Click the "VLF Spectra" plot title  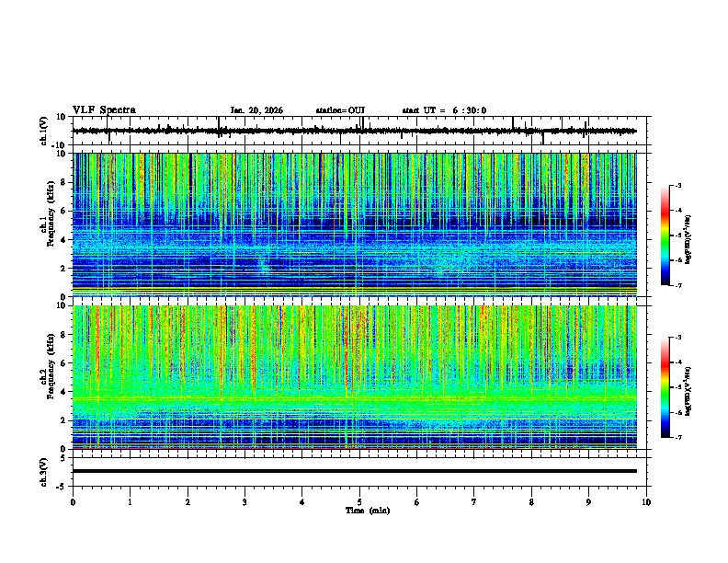104,110
